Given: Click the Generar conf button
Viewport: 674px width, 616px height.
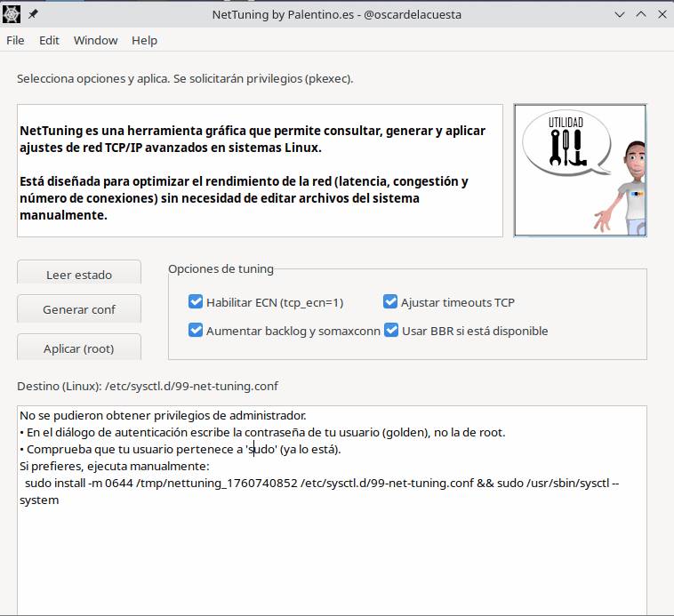Looking at the screenshot, I should pos(79,310).
